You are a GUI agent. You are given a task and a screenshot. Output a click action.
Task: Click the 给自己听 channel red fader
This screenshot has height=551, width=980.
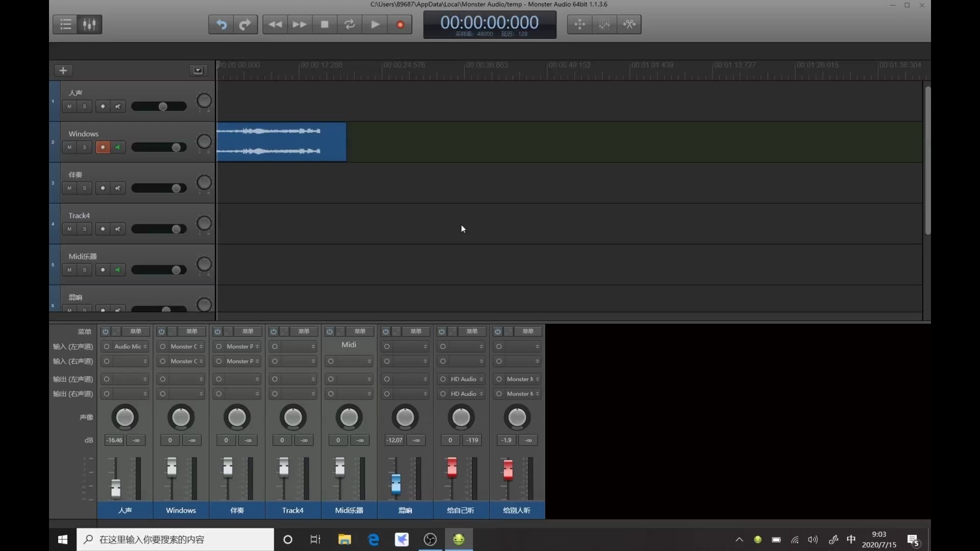(452, 467)
